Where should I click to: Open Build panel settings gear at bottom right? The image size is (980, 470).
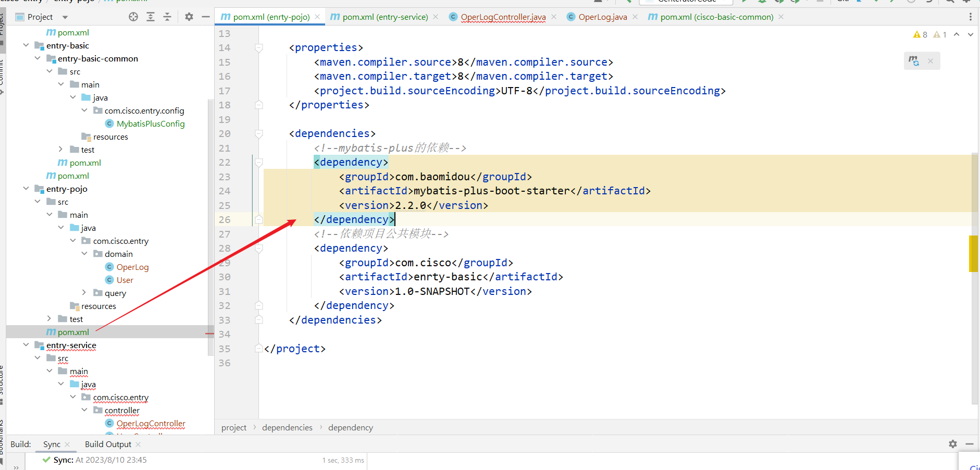click(x=953, y=444)
